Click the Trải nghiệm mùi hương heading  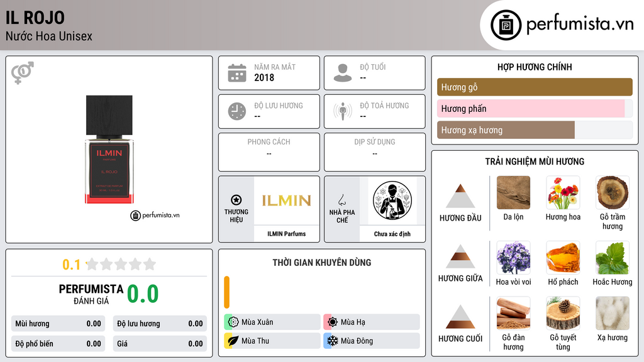coord(535,162)
